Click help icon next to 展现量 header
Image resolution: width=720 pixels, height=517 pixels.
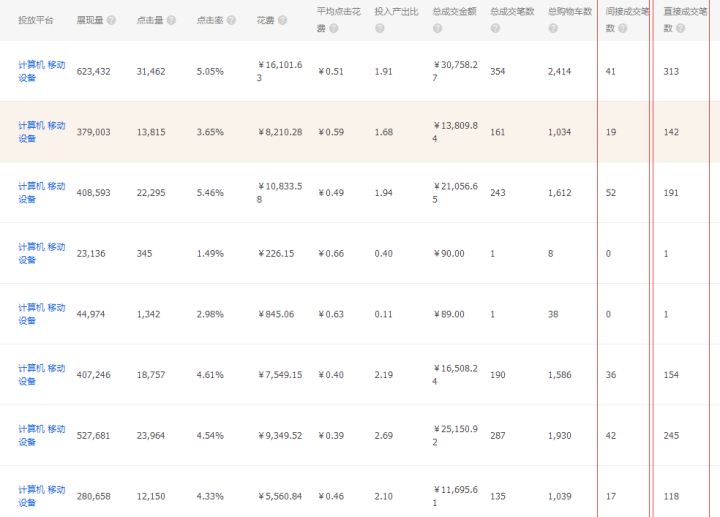tap(111, 20)
